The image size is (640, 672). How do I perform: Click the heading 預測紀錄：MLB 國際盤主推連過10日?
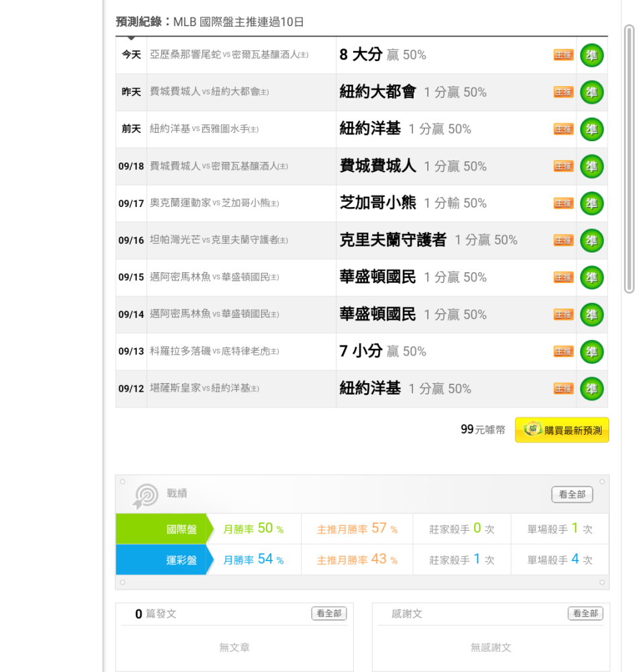point(210,22)
